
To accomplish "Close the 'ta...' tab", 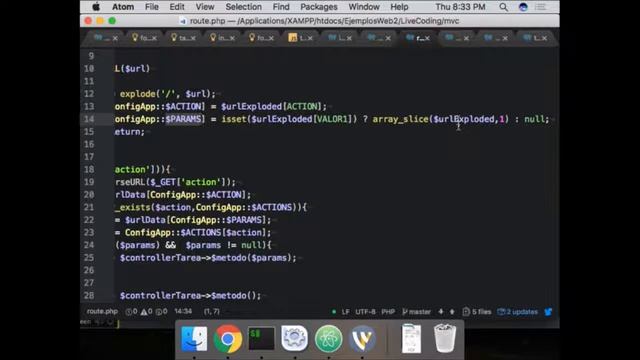I will 193,38.
